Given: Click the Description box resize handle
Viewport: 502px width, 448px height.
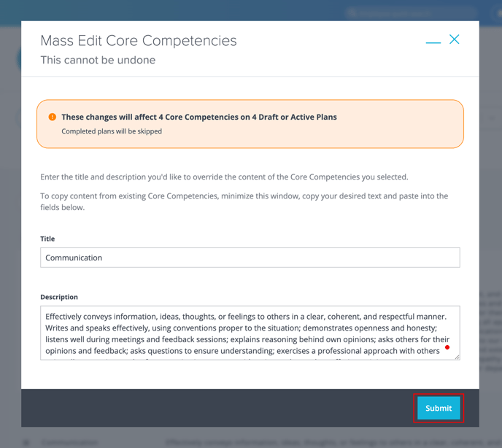Looking at the screenshot, I should 457,357.
